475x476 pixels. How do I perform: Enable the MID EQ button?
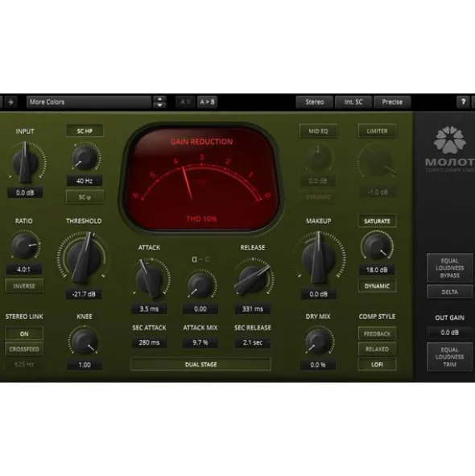[318, 130]
